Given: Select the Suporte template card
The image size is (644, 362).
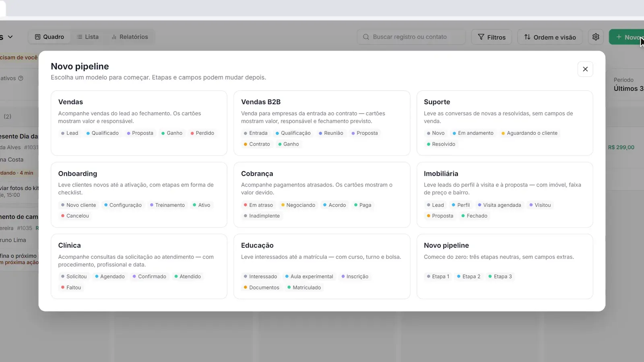Looking at the screenshot, I should click(505, 123).
